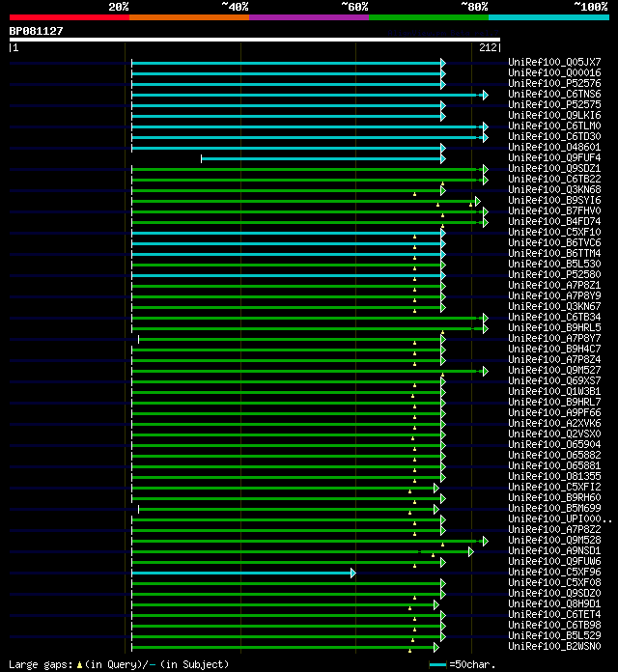Image resolution: width=618 pixels, height=672 pixels.
Task: Select the UniRef100_A7P8Z1 subject label
Action: (554, 286)
